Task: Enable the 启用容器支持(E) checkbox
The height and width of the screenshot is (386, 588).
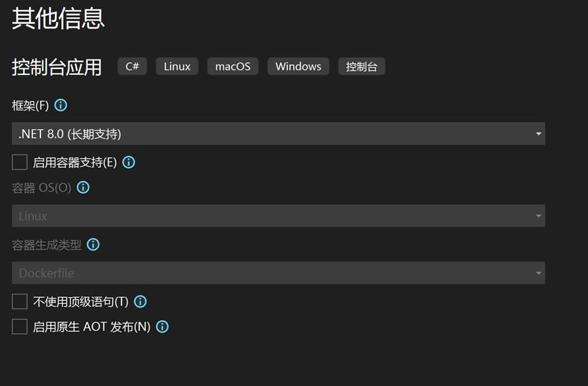Action: point(20,162)
